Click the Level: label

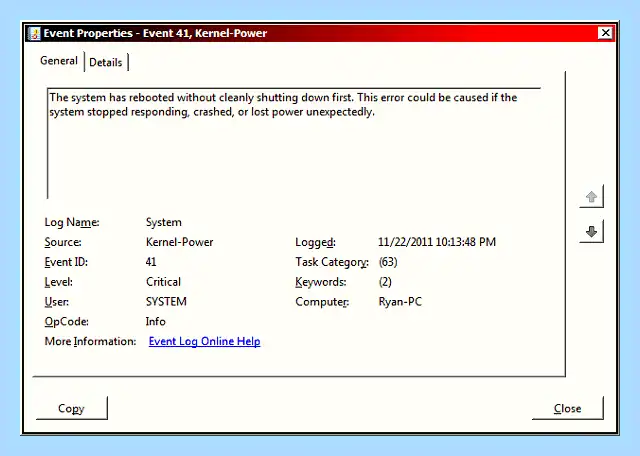[58, 282]
